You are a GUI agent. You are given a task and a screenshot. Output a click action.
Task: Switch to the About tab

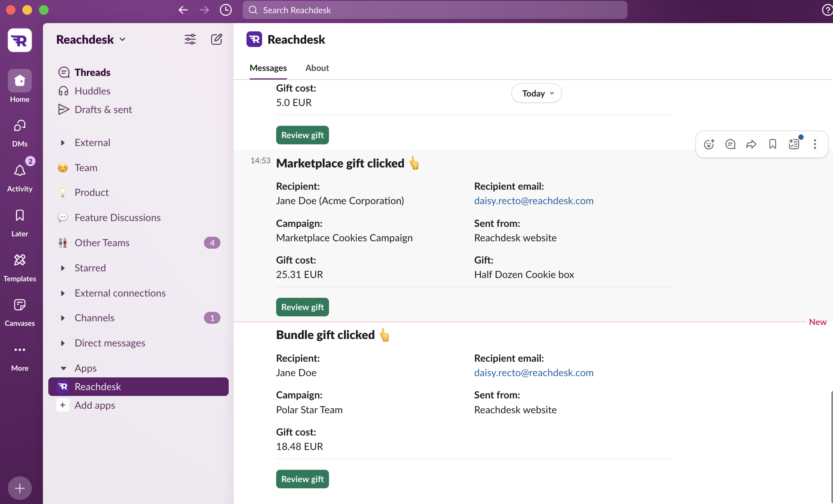[x=317, y=68]
